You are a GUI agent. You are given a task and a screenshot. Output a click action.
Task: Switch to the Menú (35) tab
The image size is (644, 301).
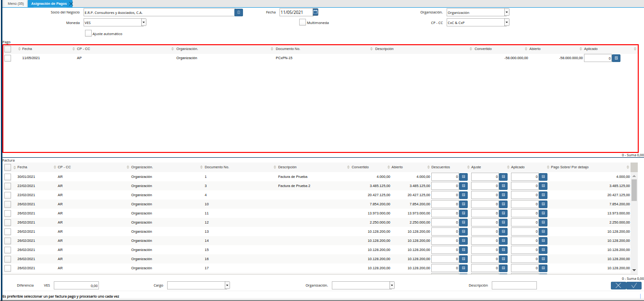pos(15,3)
